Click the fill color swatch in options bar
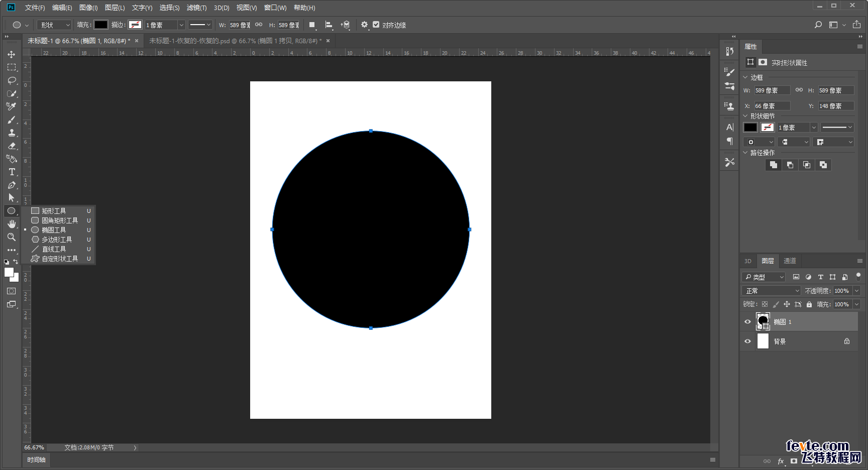868x470 pixels. coord(101,25)
